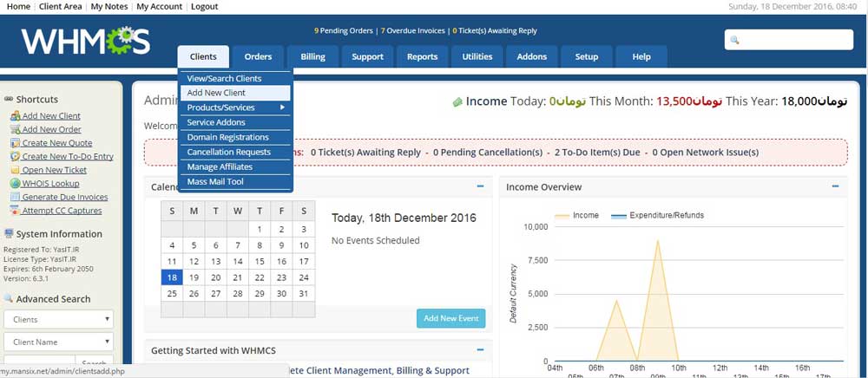Expand the Products/Services submenu arrow

282,108
